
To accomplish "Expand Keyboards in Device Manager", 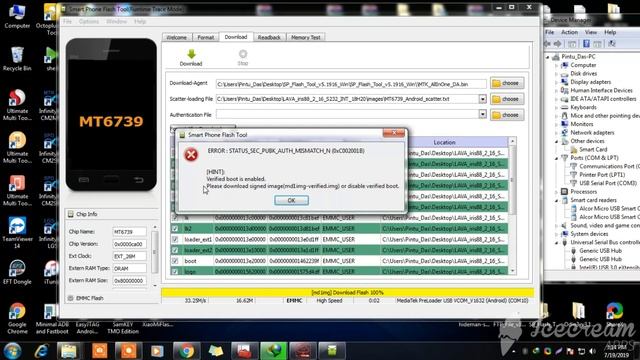I will pos(556,107).
